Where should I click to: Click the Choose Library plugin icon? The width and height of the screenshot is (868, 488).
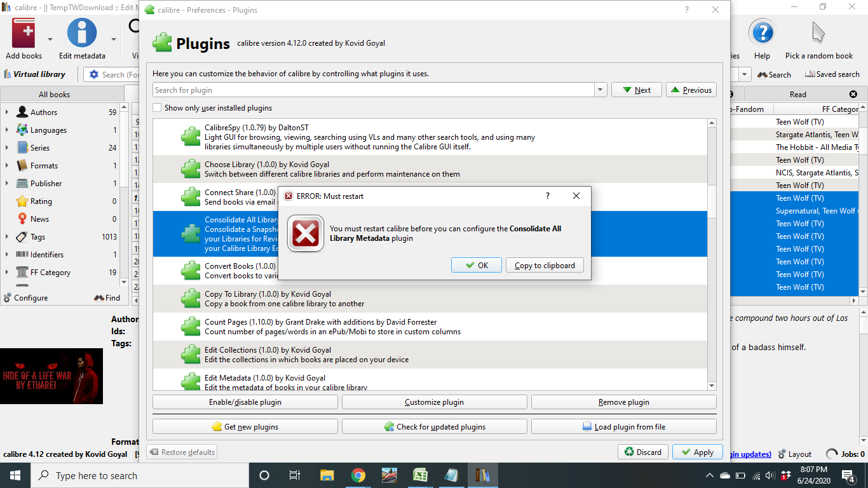click(191, 169)
